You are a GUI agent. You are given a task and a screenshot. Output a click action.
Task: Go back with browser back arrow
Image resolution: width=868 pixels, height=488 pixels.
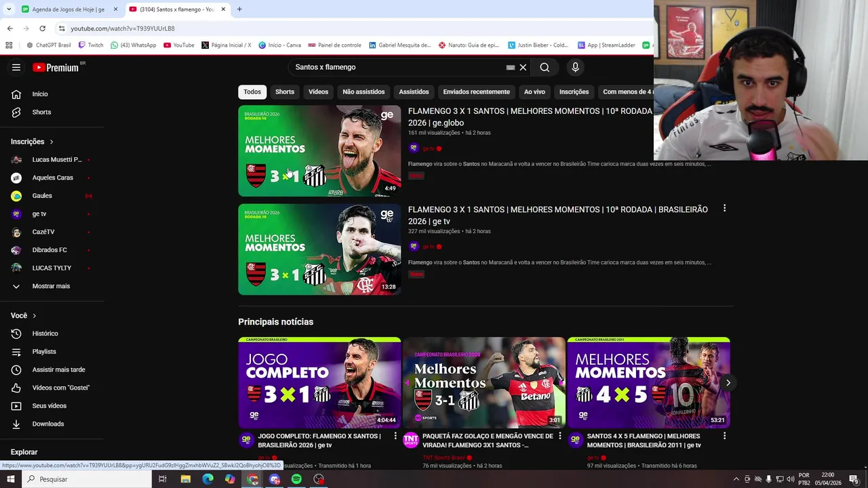[x=9, y=28]
